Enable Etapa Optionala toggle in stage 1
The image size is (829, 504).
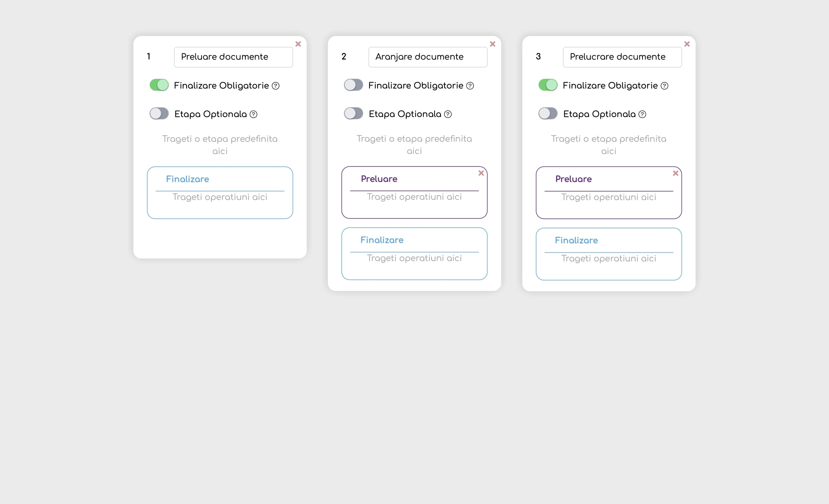[159, 114]
